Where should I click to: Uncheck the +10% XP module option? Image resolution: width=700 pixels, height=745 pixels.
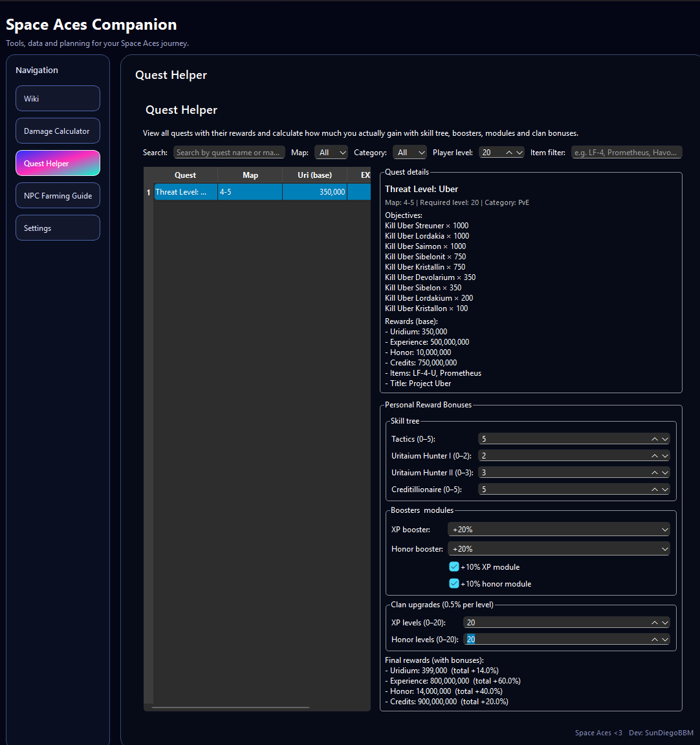click(454, 567)
